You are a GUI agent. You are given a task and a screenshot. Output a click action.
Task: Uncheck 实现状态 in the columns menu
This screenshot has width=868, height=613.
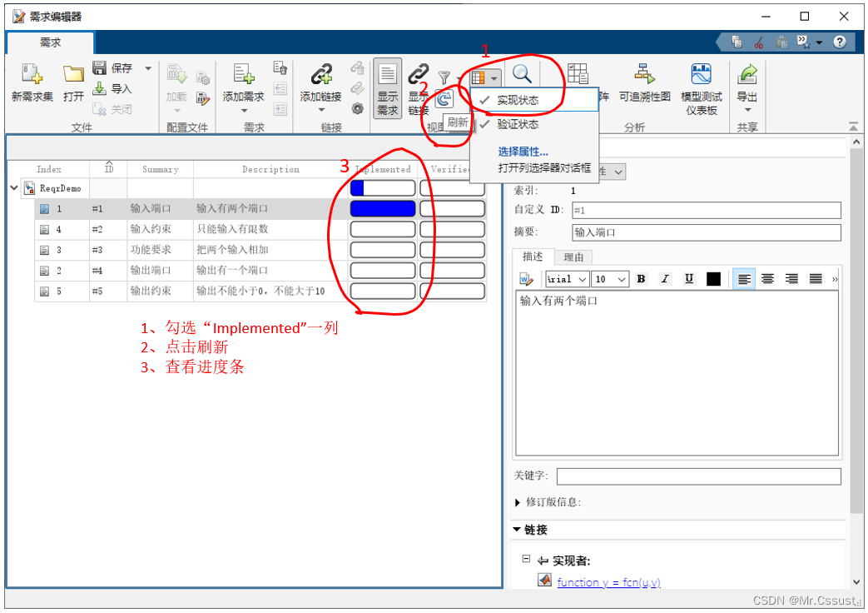click(x=518, y=101)
